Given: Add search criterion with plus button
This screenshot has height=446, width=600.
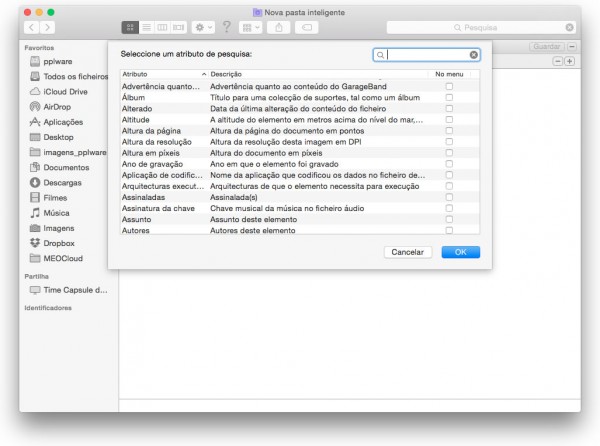Looking at the screenshot, I should 569,61.
